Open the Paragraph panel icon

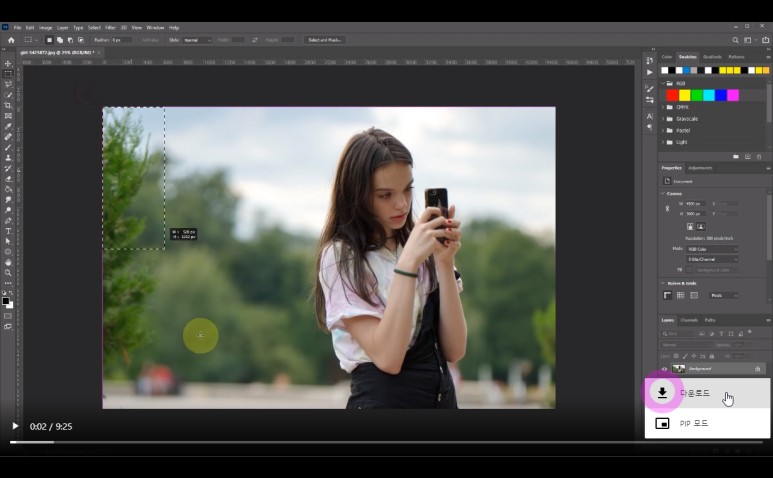650,127
